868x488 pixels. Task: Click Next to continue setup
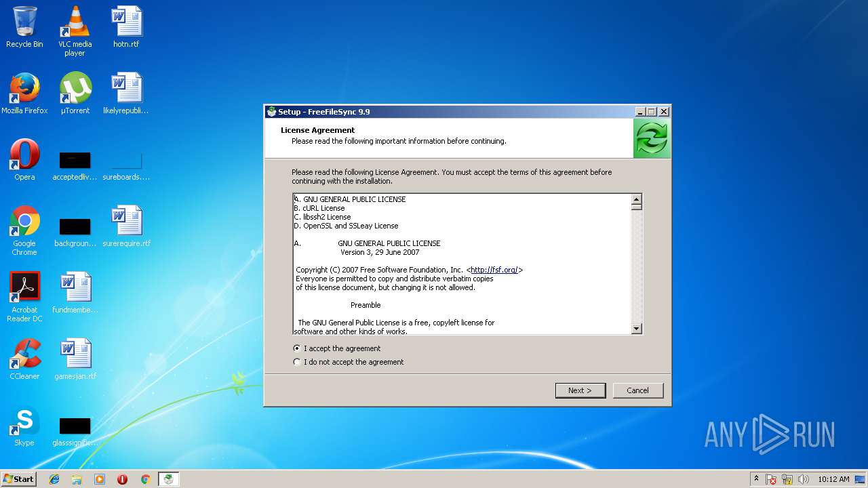580,390
